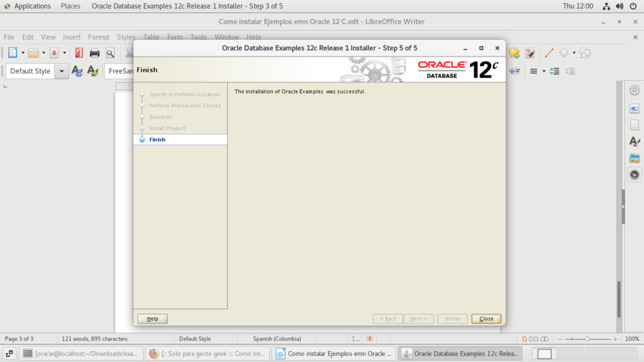
Task: Expand the Basic Shapes dropdown arrow
Action: coord(574,53)
